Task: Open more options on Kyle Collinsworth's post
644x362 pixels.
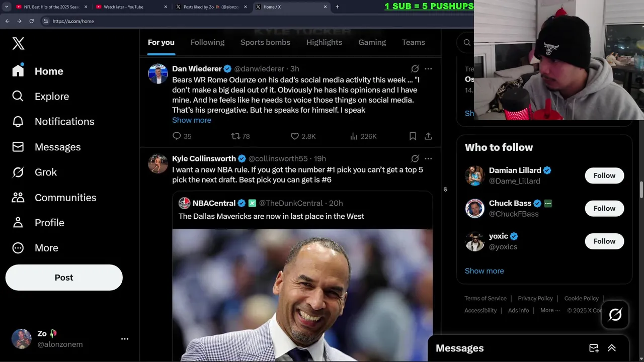Action: (428, 158)
